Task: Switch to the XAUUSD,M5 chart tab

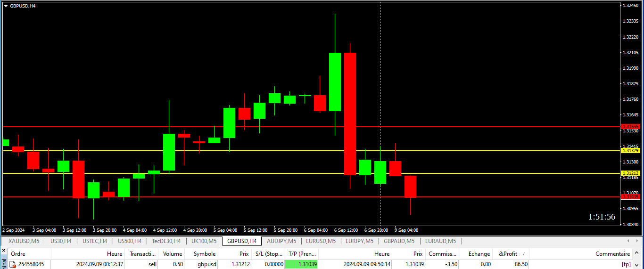Action: (x=24, y=241)
